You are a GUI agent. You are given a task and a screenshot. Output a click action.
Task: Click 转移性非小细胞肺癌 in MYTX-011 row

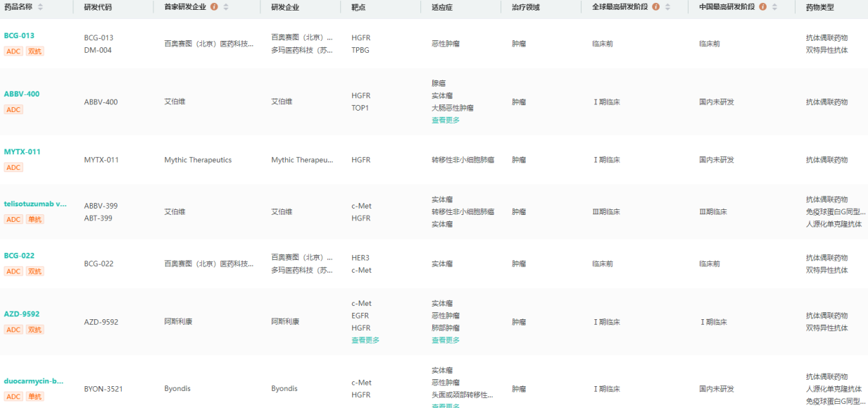[x=463, y=160]
